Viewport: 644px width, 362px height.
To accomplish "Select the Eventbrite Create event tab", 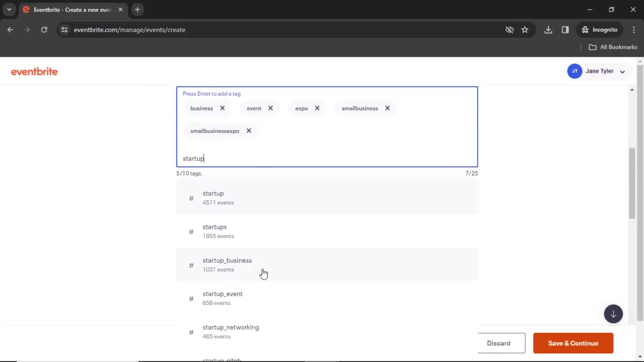I will pyautogui.click(x=73, y=10).
